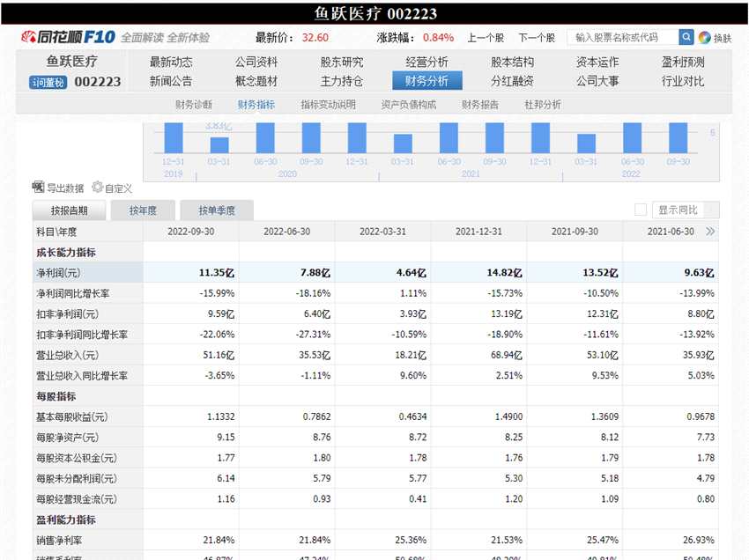Click the blue search magnifier icon
749x560 pixels.
(x=686, y=37)
